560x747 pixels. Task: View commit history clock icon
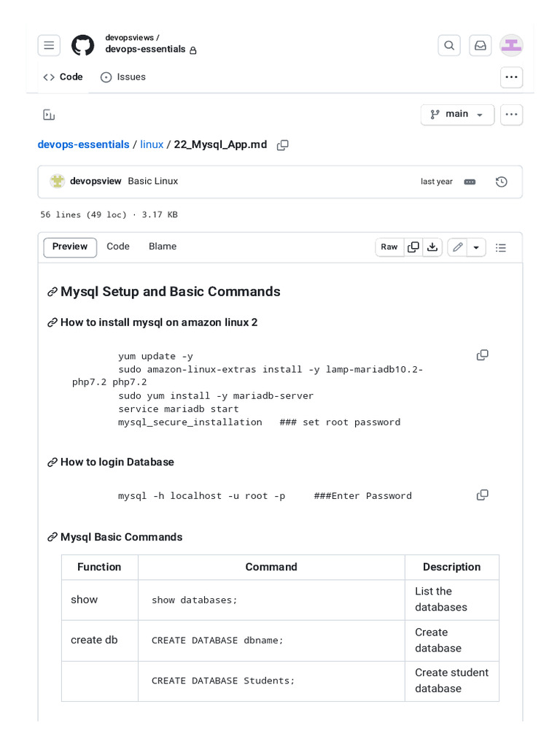click(502, 182)
